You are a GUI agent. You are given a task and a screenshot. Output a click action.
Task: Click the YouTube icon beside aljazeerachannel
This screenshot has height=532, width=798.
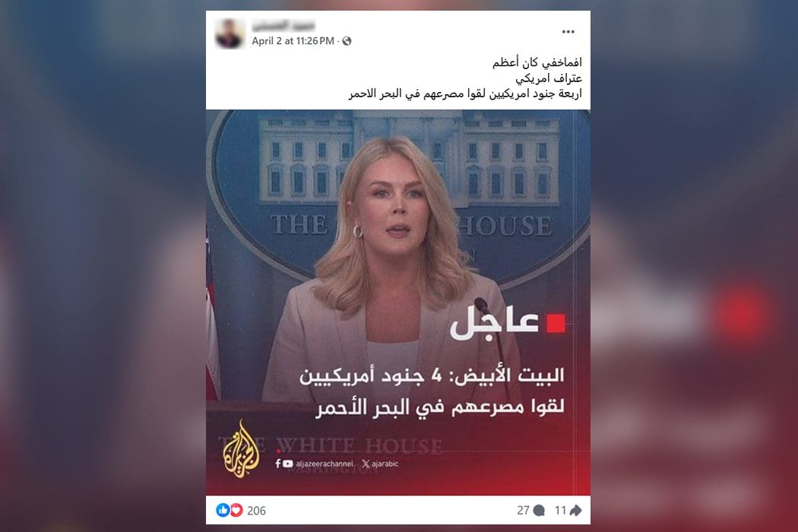(x=287, y=464)
